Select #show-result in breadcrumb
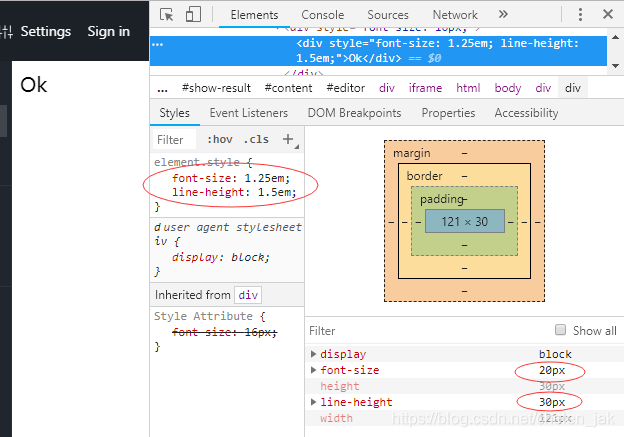 (216, 88)
